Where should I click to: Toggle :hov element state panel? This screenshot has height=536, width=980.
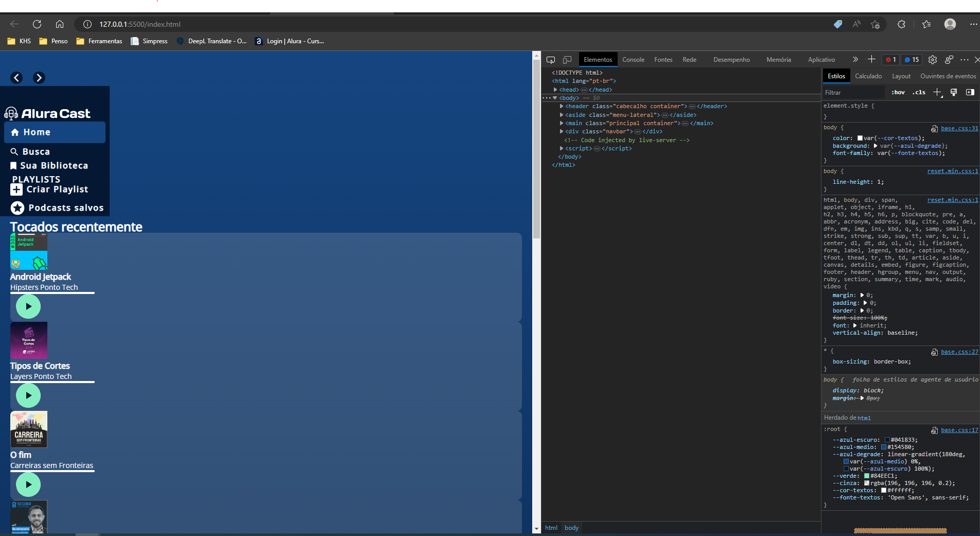click(x=898, y=92)
